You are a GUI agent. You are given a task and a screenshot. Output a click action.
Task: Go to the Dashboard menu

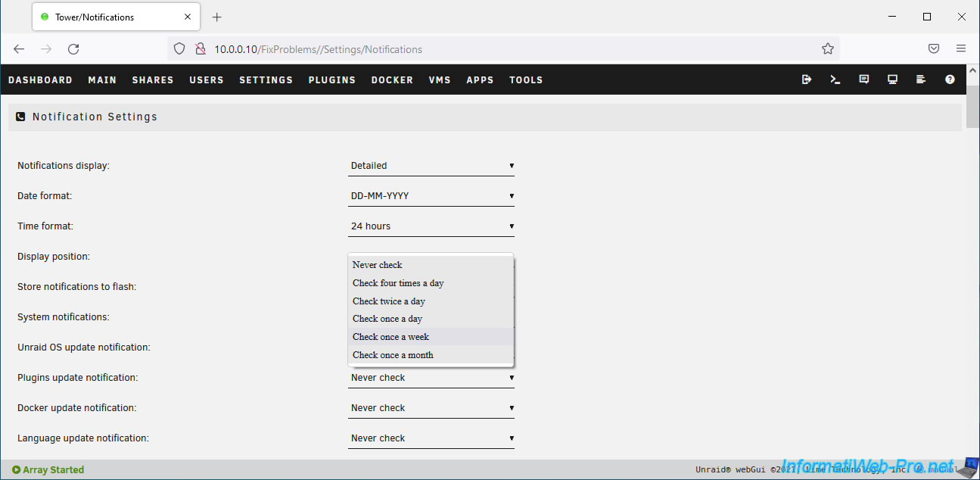pos(40,80)
